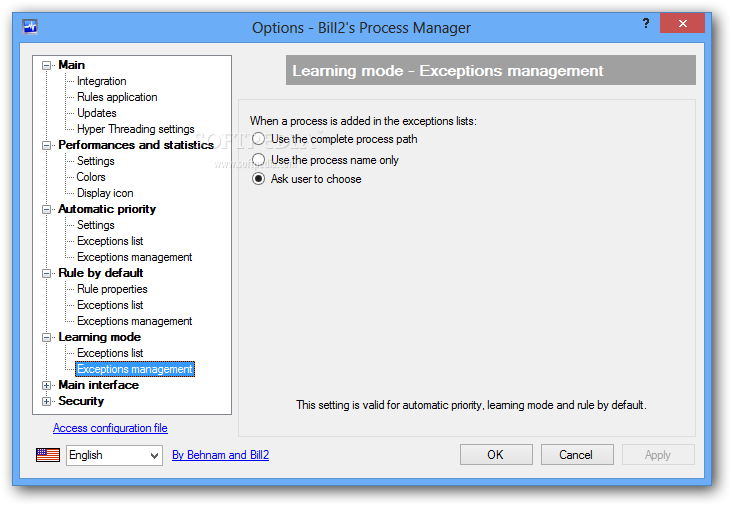Open the Integration settings page
The height and width of the screenshot is (506, 732).
102,81
